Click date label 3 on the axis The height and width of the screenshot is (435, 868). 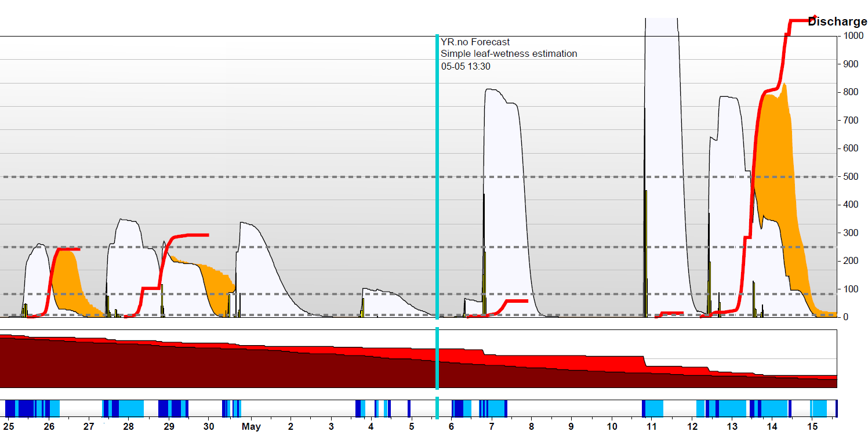point(331,427)
